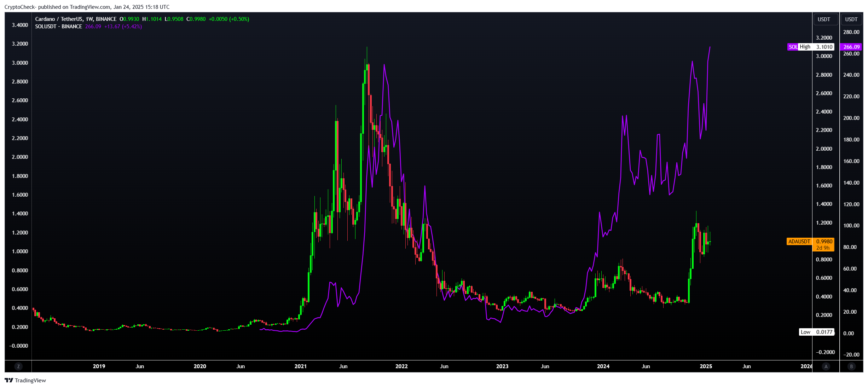Click the −0.0000 price scale label

(18, 346)
